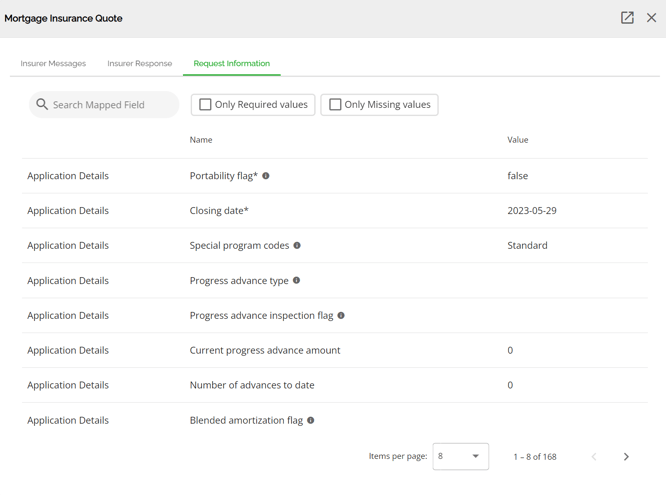Open quote in new window icon
Viewport: 666px width, 495px height.
[627, 18]
